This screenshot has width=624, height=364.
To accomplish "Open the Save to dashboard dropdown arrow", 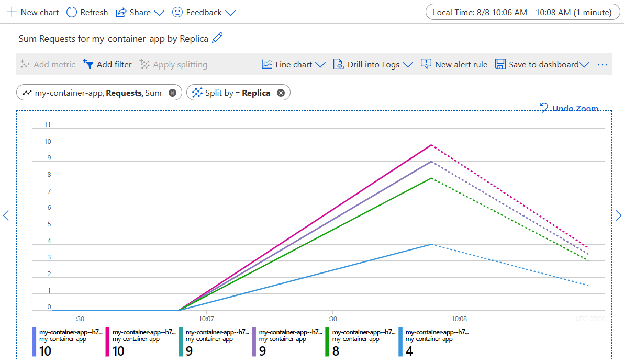I will (x=584, y=64).
